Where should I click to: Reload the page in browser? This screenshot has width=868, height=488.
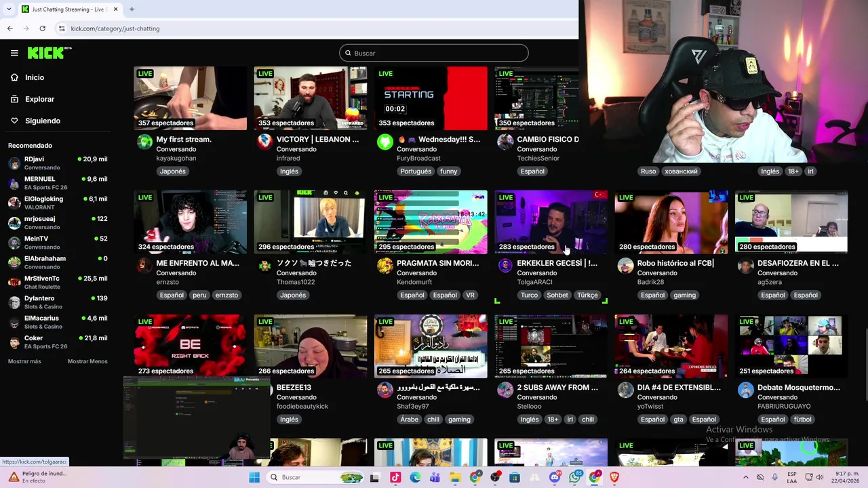point(42,28)
